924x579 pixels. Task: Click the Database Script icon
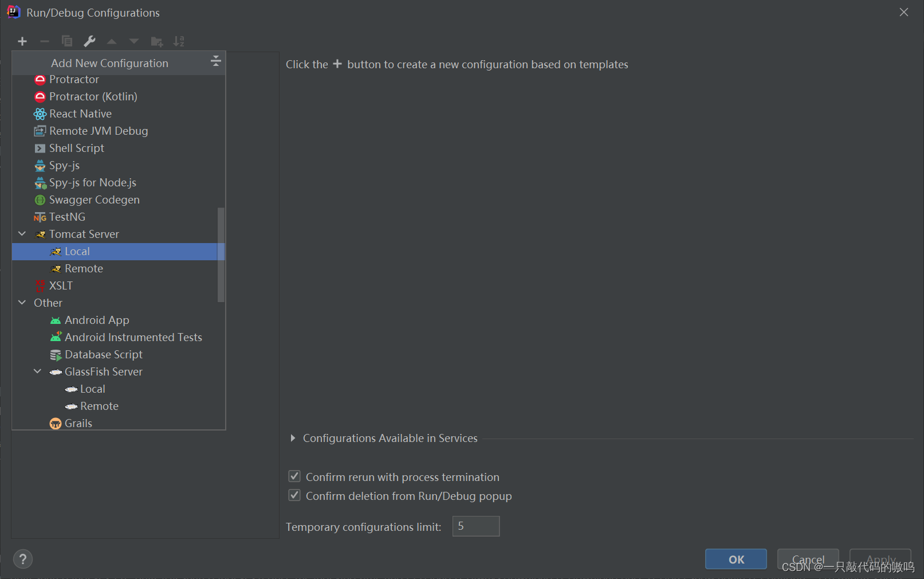coord(56,355)
